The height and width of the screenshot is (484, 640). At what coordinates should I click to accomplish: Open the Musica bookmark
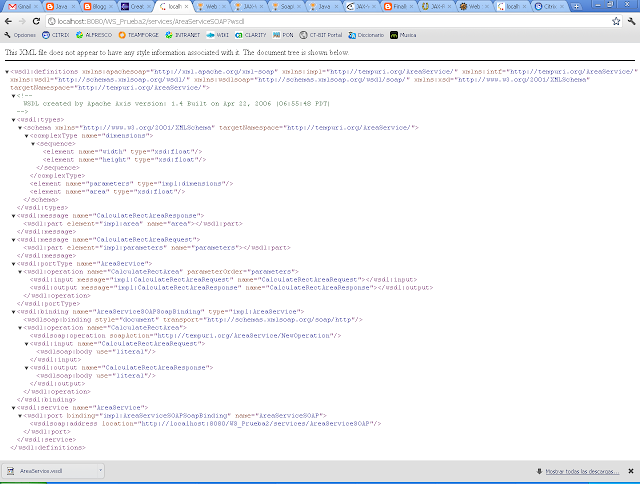pos(403,35)
